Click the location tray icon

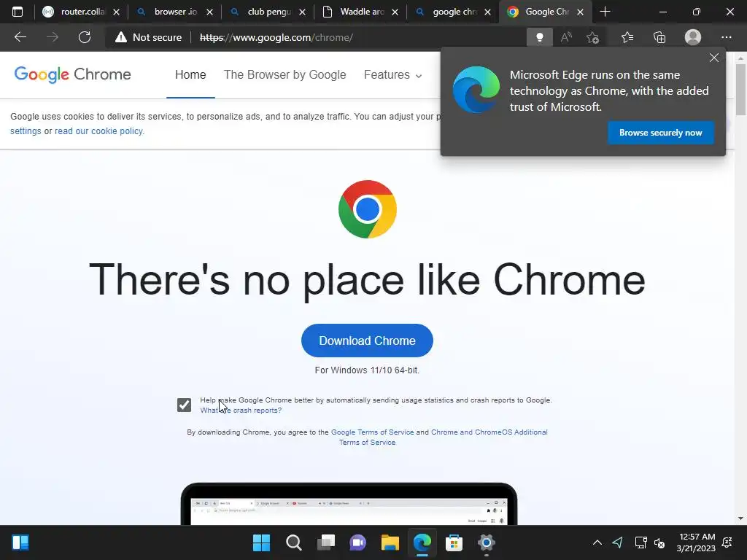coord(617,542)
